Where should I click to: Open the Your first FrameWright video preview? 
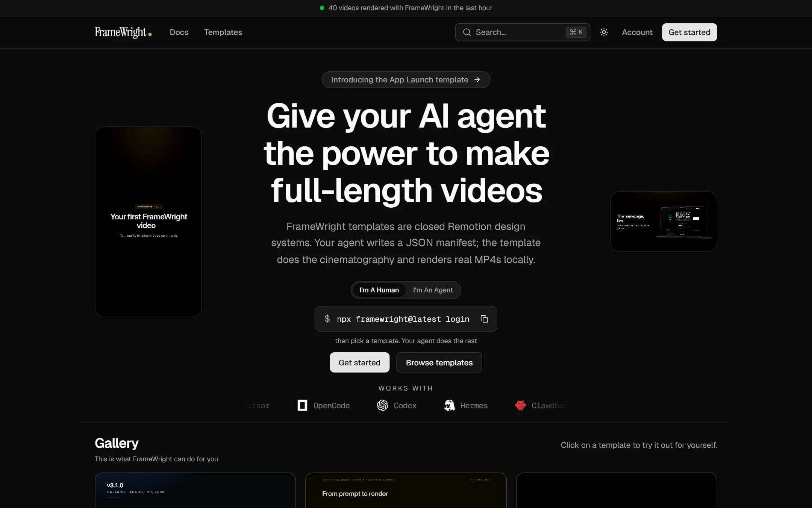(148, 222)
